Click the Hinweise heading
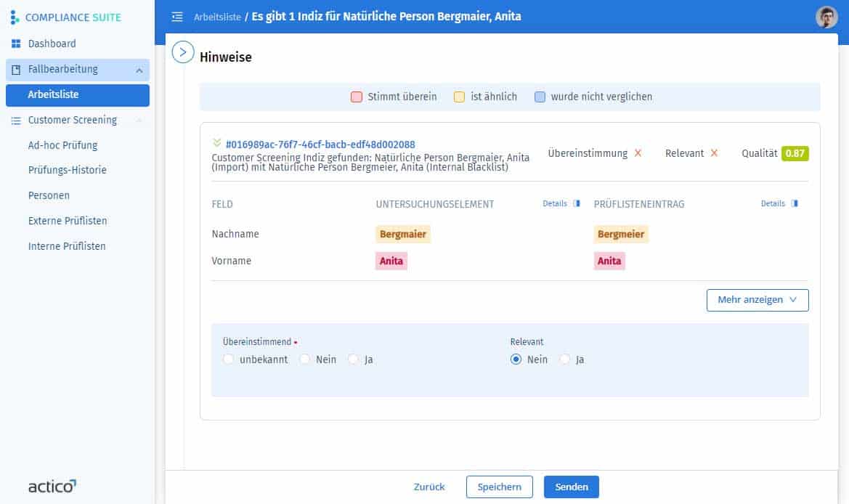The height and width of the screenshot is (504, 849). (226, 57)
